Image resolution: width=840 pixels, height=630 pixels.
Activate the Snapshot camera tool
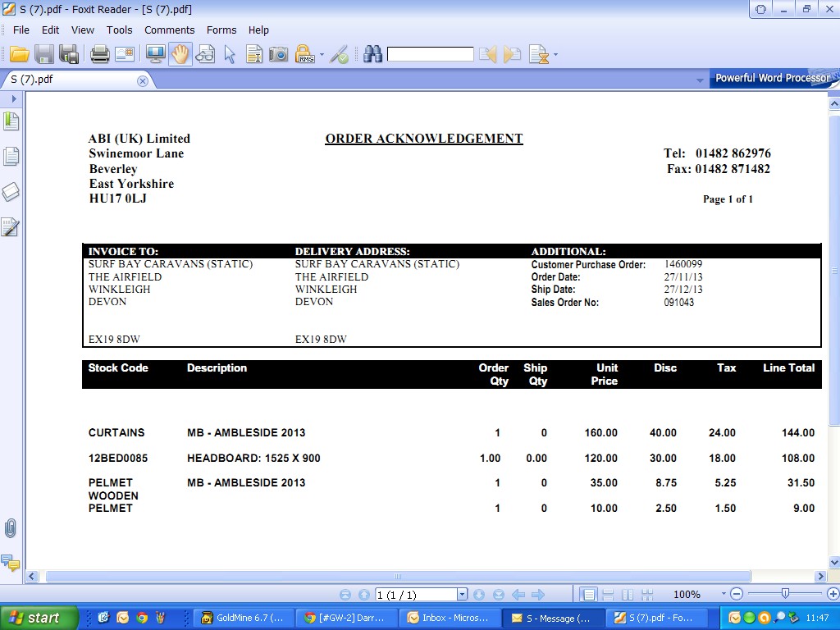tap(279, 55)
